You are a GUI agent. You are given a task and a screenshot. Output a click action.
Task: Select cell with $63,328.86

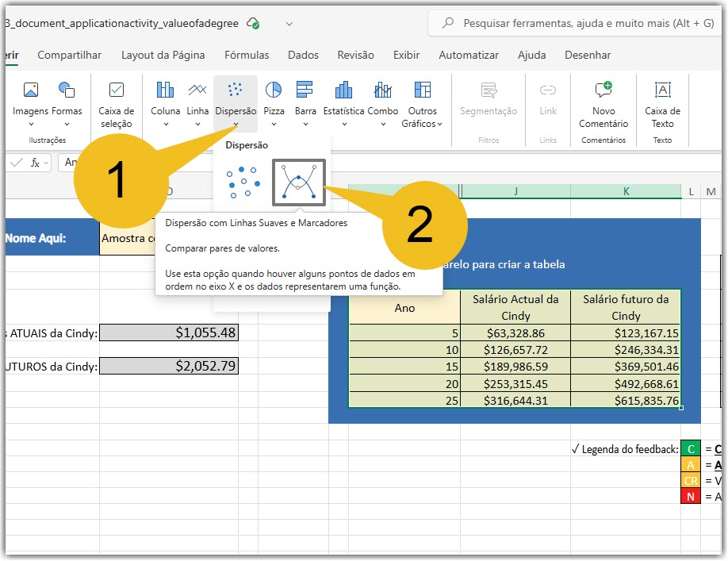click(x=515, y=333)
